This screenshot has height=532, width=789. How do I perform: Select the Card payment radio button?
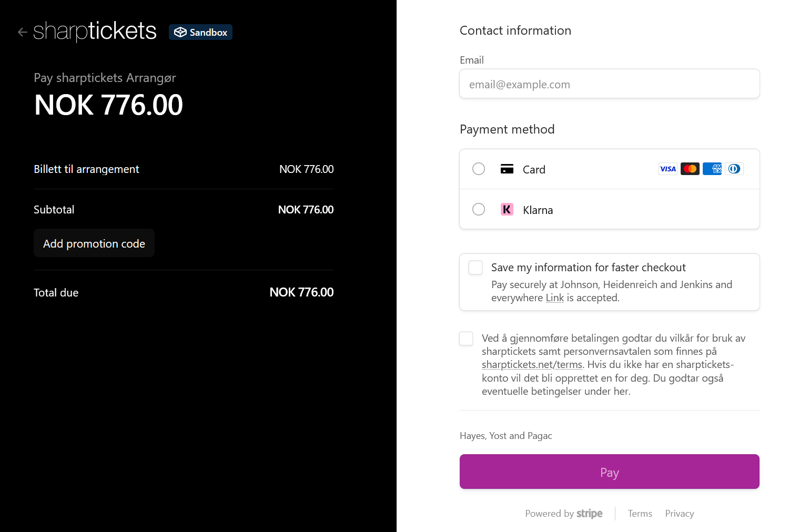coord(479,169)
